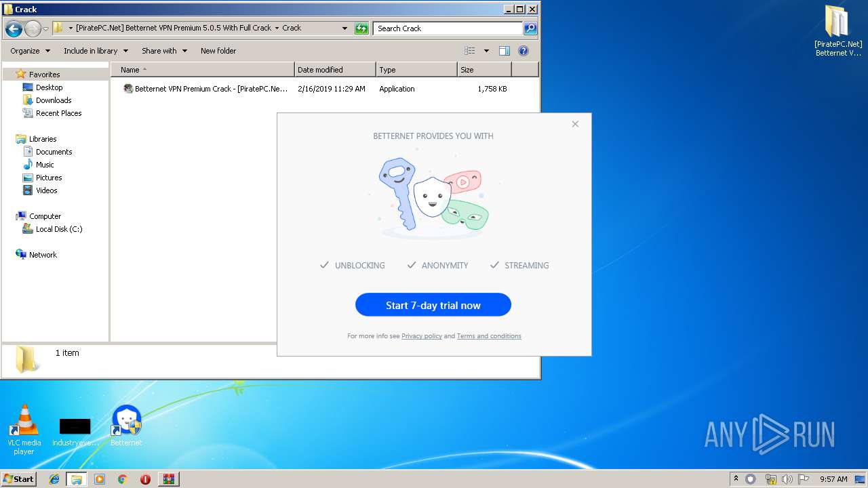Viewport: 868px width, 488px height.
Task: Open the Privacy policy link
Action: tap(421, 336)
